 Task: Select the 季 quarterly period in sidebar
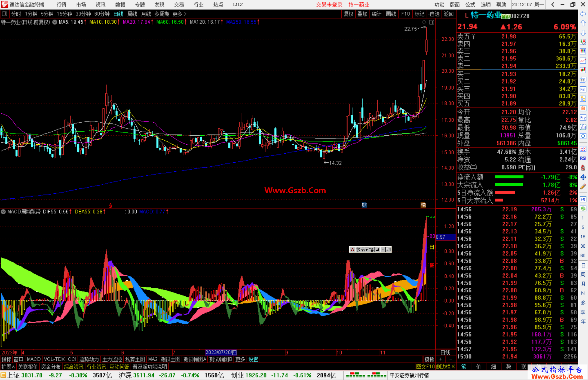tap(583, 312)
